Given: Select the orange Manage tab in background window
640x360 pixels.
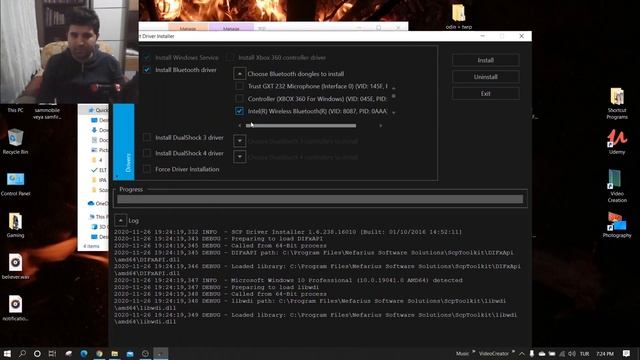Looking at the screenshot, I should point(188,28).
